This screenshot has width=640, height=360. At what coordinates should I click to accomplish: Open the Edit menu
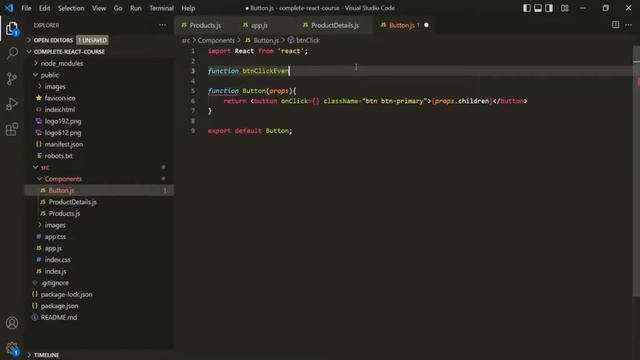pyautogui.click(x=44, y=8)
